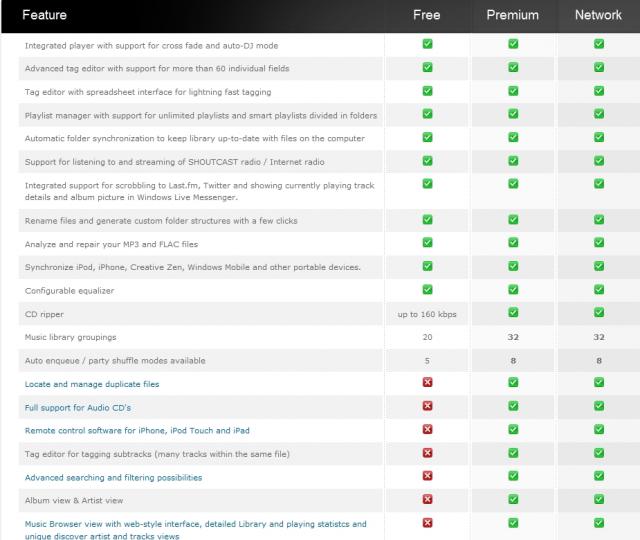The width and height of the screenshot is (640, 540).
Task: Click red X for subtracks tag editor
Action: (427, 453)
